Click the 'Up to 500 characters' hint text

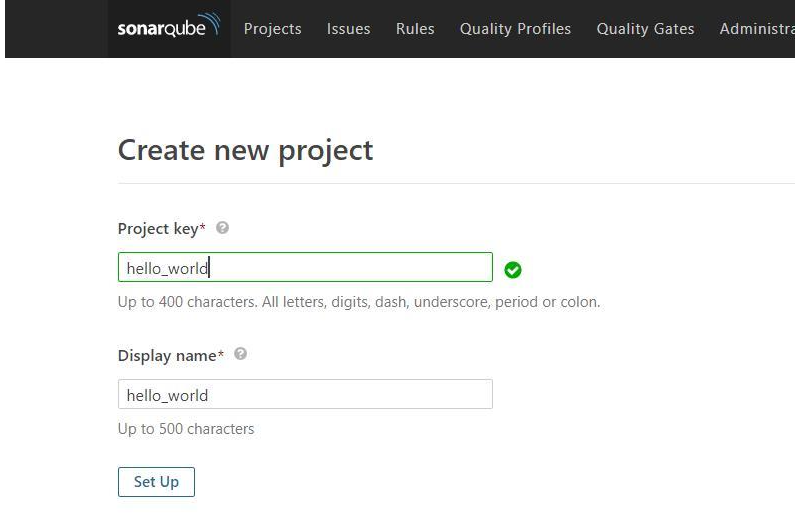point(186,429)
